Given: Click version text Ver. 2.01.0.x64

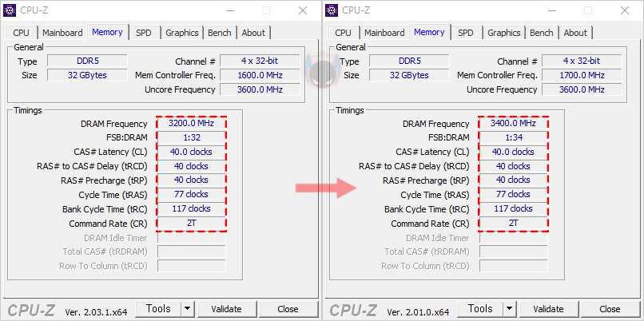Looking at the screenshot, I should [418, 311].
